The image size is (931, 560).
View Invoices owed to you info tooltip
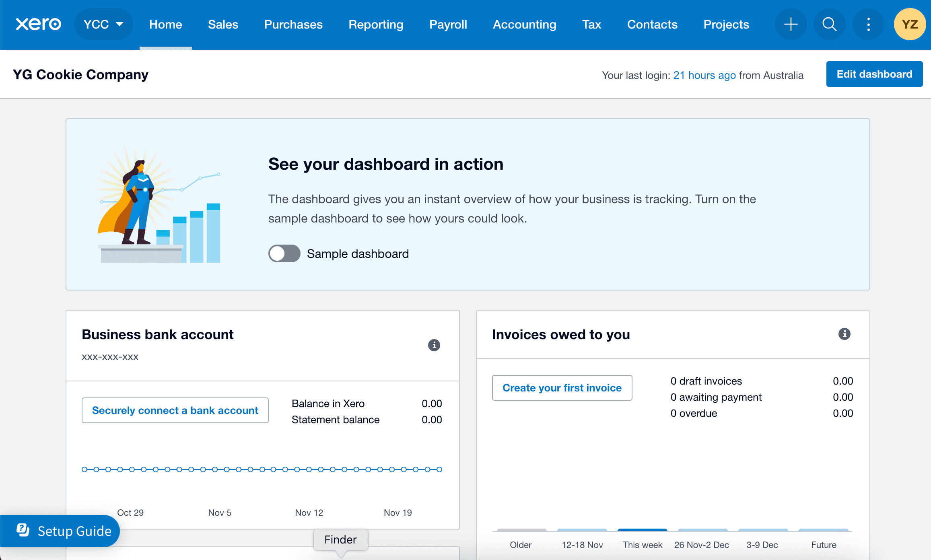844,334
